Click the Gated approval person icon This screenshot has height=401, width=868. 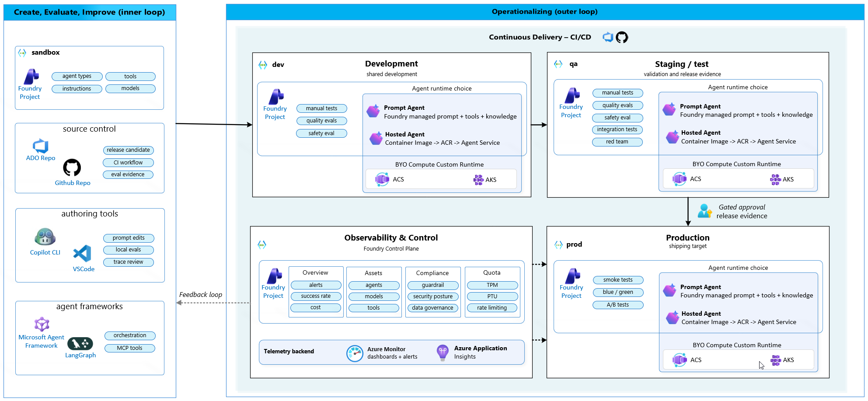[704, 211]
